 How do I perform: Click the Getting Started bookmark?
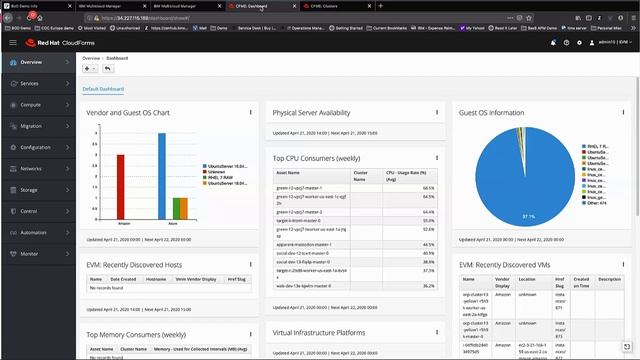coord(346,28)
